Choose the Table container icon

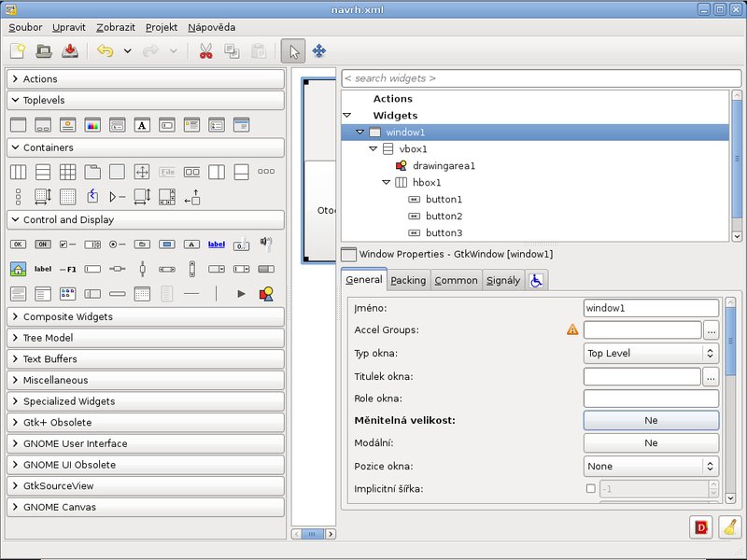pyautogui.click(x=67, y=172)
